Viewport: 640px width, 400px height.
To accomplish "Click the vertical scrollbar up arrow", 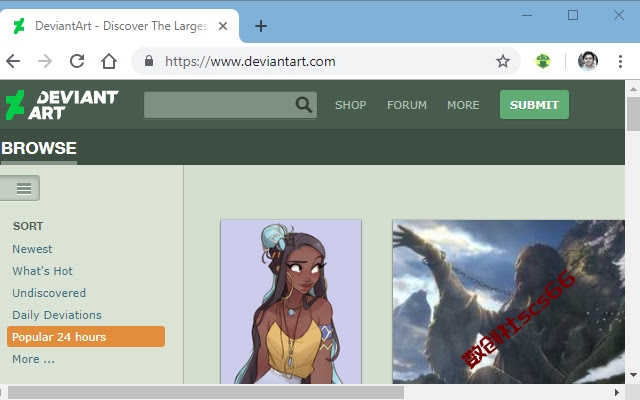I will (x=633, y=89).
